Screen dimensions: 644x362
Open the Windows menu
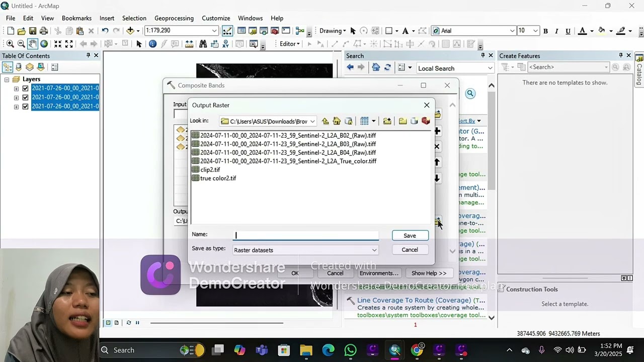point(250,18)
